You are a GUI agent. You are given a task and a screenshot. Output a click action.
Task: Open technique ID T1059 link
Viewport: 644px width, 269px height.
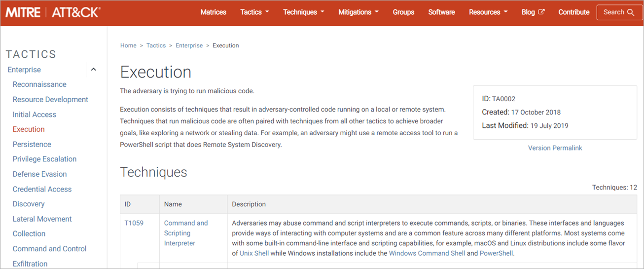134,223
